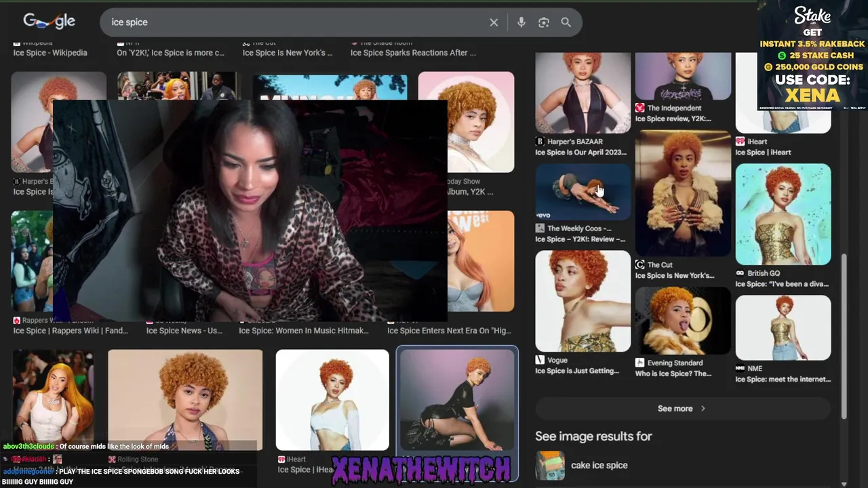Click the NME source favicon
Viewport: 868px width, 488px height.
point(740,368)
